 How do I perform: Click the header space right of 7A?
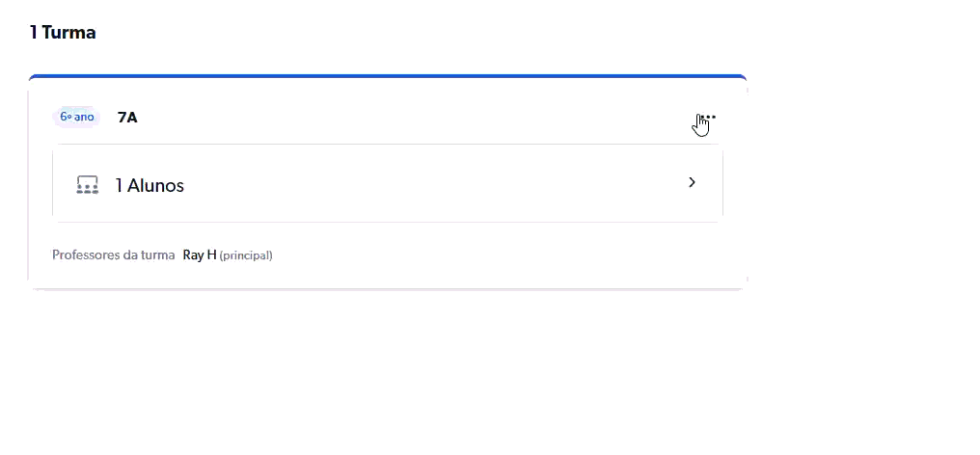tap(405, 118)
